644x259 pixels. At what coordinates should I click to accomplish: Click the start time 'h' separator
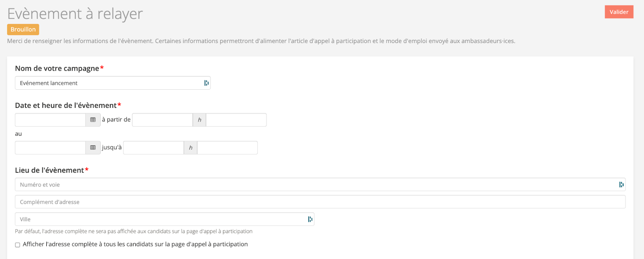point(199,120)
